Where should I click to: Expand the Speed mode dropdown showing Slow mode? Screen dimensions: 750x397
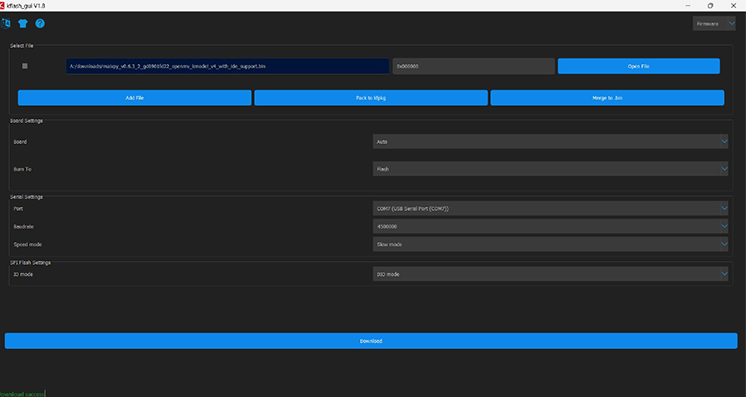(550, 244)
